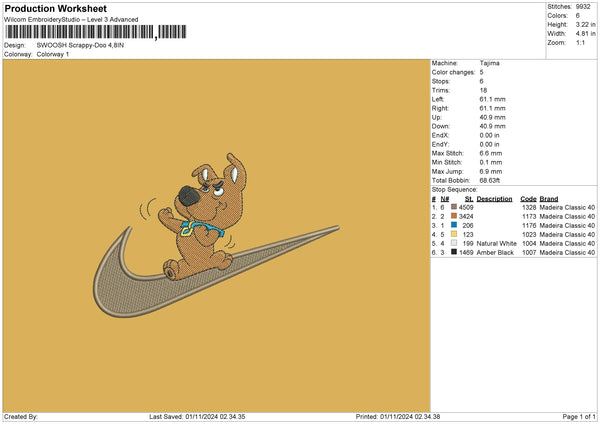Click the Stitches value '9932'
The width and height of the screenshot is (600, 424).
coord(583,7)
